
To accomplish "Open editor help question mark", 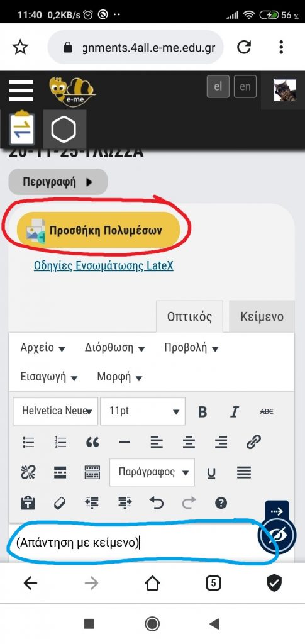I will [221, 502].
